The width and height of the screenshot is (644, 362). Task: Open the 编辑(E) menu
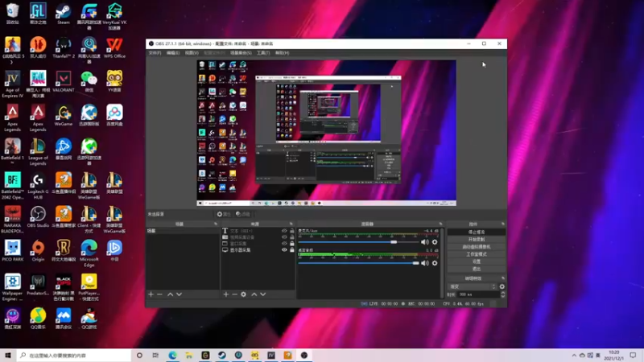click(173, 53)
